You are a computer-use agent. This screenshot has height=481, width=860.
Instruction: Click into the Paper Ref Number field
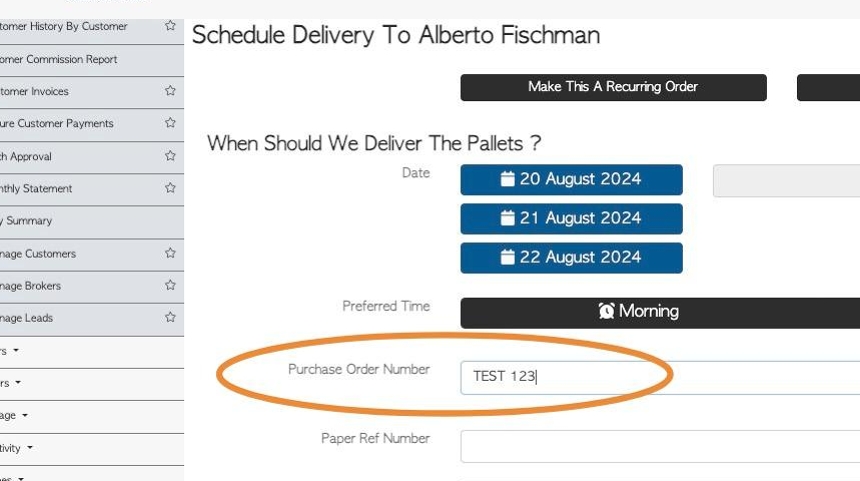(660, 446)
